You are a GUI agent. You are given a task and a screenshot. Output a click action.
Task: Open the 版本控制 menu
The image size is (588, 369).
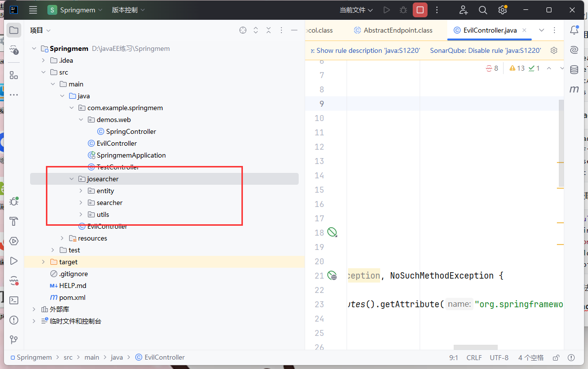click(x=128, y=10)
